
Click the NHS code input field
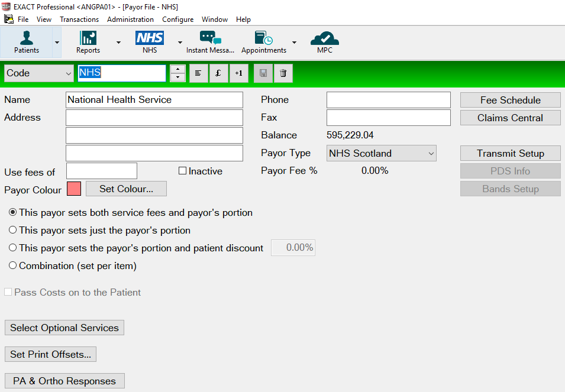click(x=122, y=73)
